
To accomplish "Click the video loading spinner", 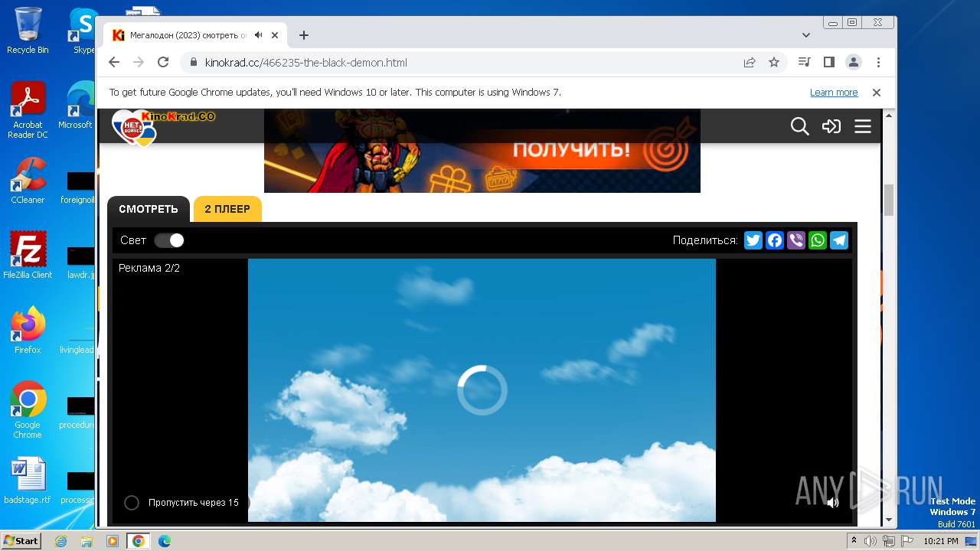I will (x=482, y=390).
